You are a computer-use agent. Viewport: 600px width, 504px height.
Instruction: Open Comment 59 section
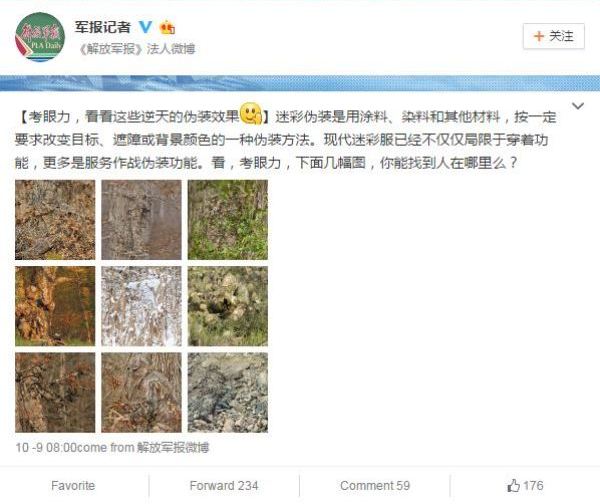[375, 486]
